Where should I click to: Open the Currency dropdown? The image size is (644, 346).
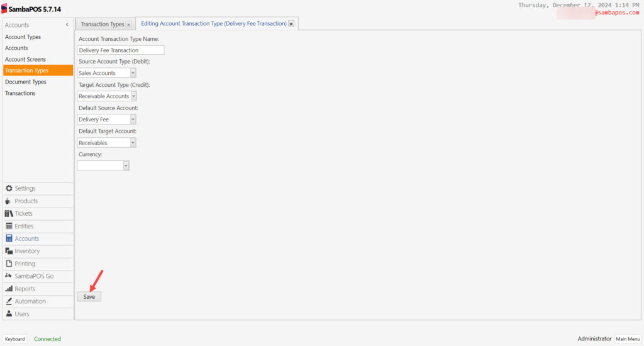coord(126,165)
